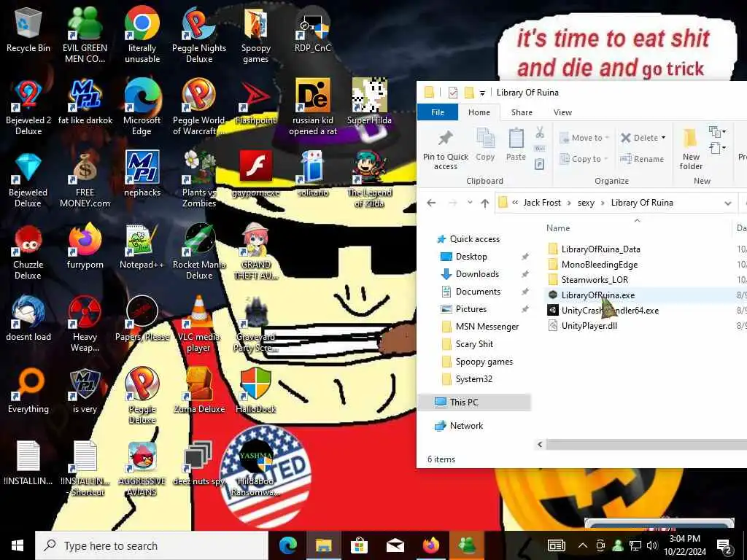747x560 pixels.
Task: Launch the EVIL GREEN MEN desktop shortcut
Action: (x=85, y=35)
